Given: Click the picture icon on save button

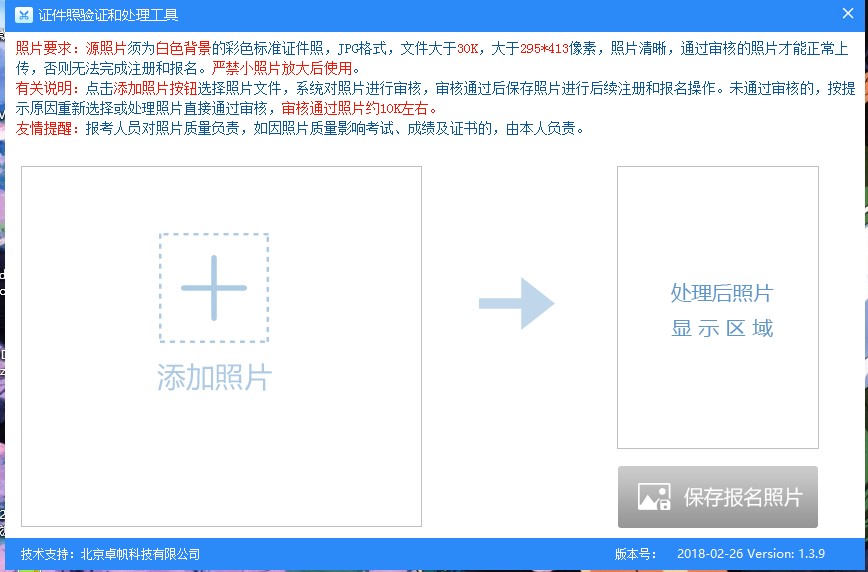Looking at the screenshot, I should click(654, 497).
